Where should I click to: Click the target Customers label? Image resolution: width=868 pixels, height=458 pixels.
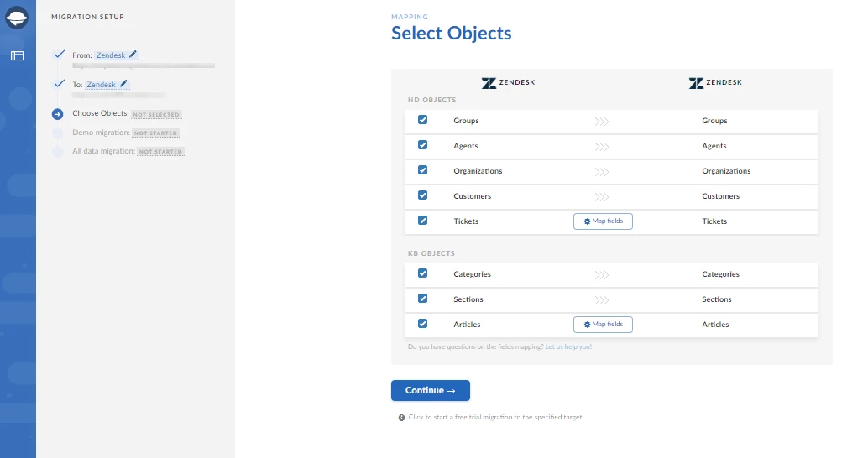[x=721, y=196]
